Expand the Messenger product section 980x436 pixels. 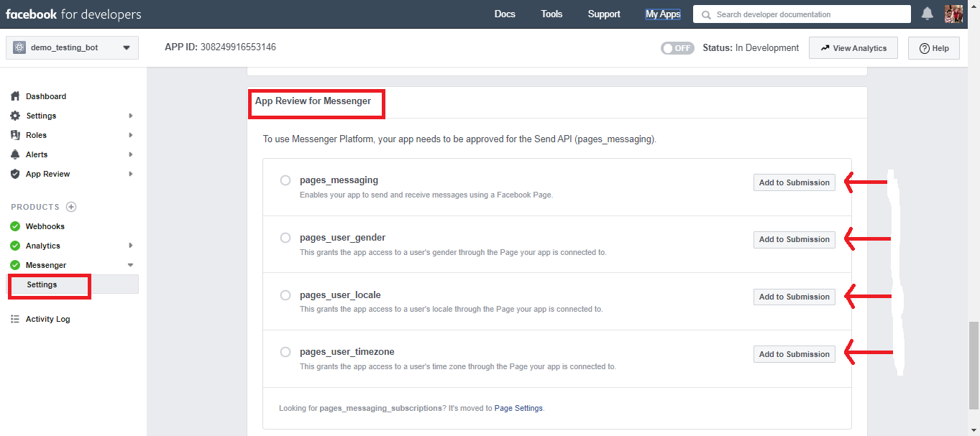(x=130, y=264)
